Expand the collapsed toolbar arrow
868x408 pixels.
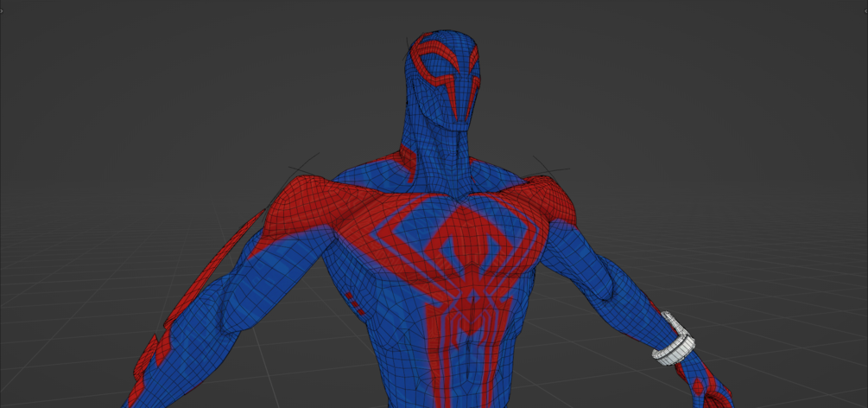2,10
